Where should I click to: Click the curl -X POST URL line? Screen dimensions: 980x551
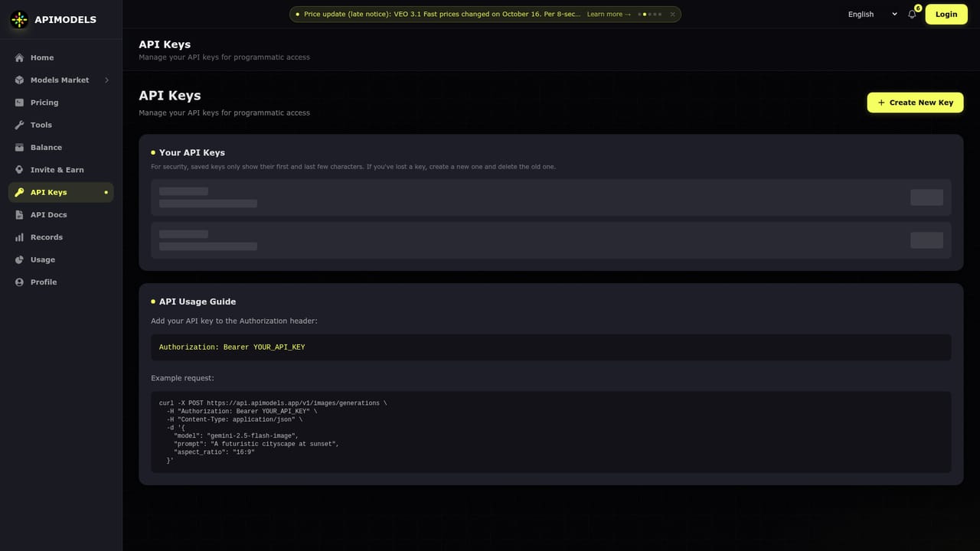[273, 403]
